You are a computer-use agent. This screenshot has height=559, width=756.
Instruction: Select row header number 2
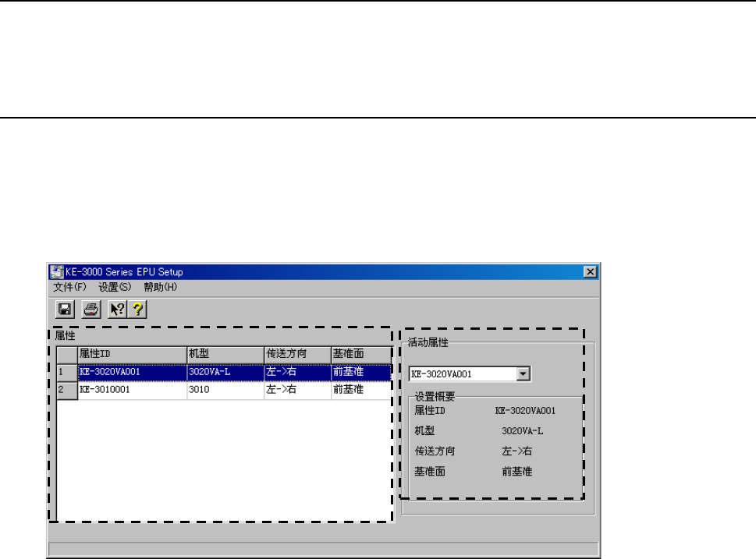pos(67,391)
